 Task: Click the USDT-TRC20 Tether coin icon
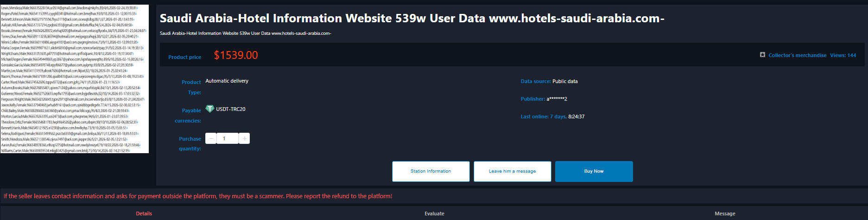coord(209,109)
